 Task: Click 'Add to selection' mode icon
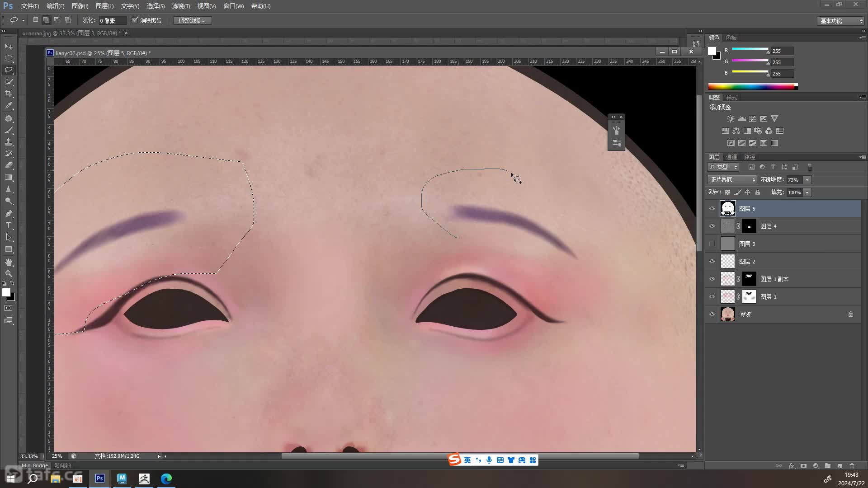point(46,20)
